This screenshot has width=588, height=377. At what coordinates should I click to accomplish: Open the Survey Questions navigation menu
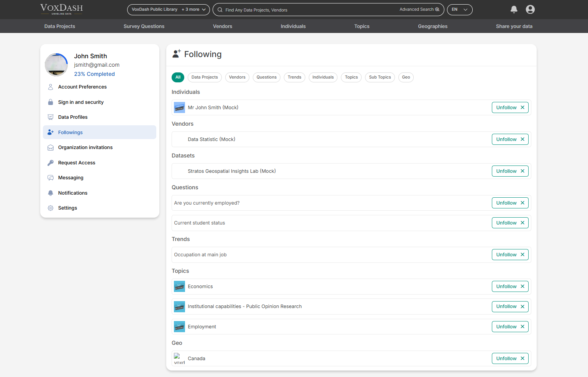click(x=144, y=26)
